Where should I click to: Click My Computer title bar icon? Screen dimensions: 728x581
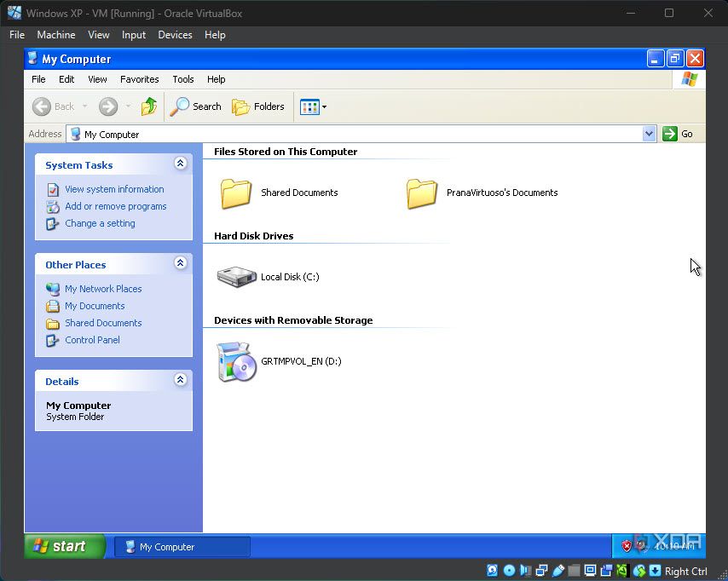(32, 59)
